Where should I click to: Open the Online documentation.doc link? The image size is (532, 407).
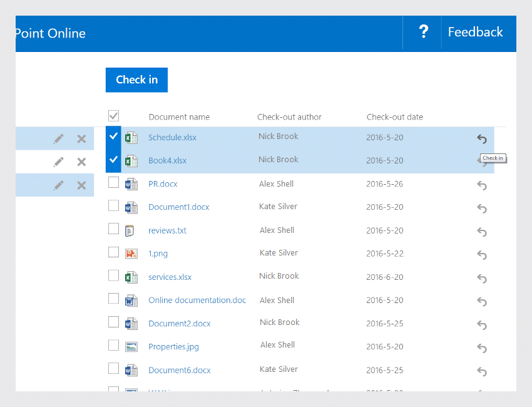tap(197, 300)
